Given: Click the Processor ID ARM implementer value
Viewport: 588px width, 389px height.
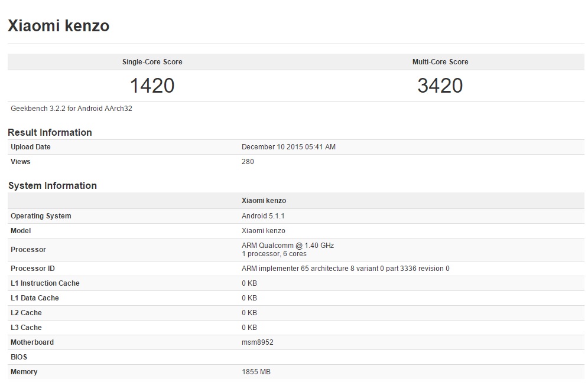Looking at the screenshot, I should pyautogui.click(x=345, y=269).
